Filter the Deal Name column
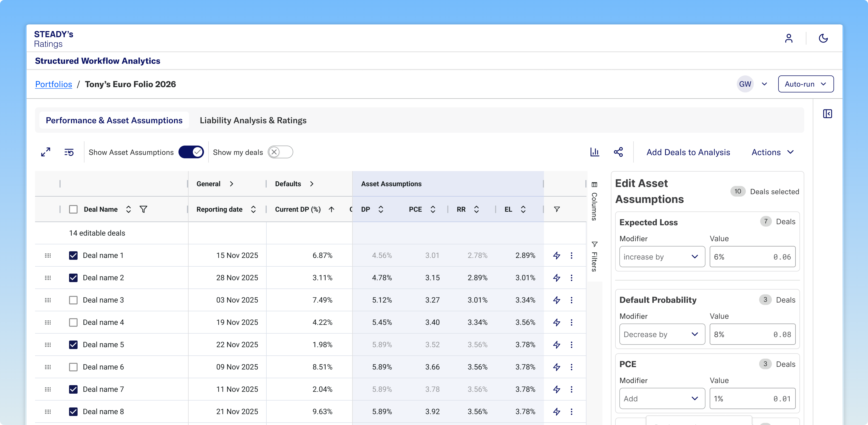The image size is (868, 425). [x=143, y=209]
